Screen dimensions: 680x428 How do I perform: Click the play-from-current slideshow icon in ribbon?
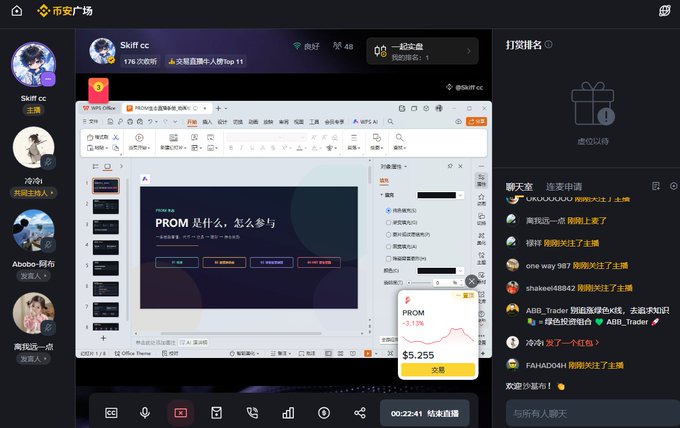click(139, 138)
